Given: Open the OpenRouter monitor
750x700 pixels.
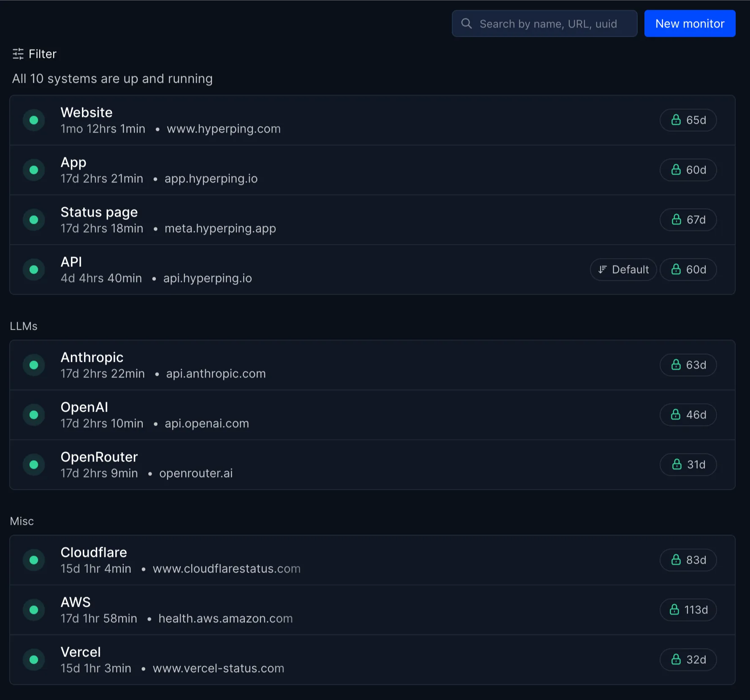Looking at the screenshot, I should (372, 465).
